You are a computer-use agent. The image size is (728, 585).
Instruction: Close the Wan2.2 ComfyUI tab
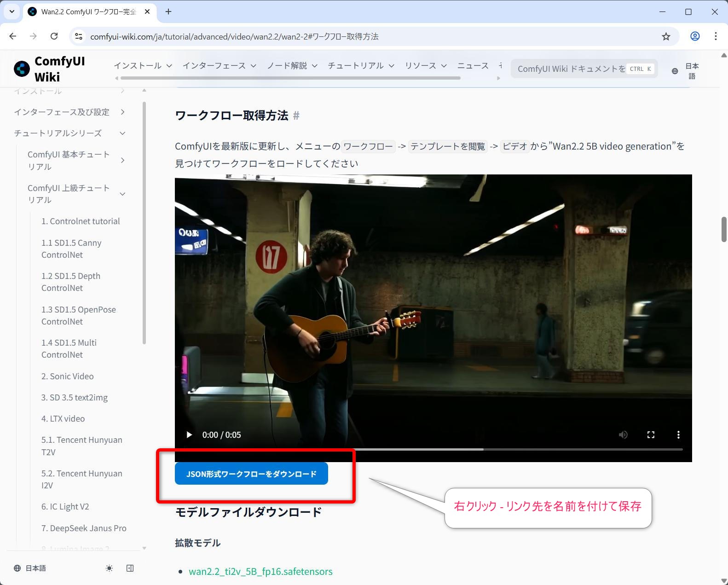147,12
